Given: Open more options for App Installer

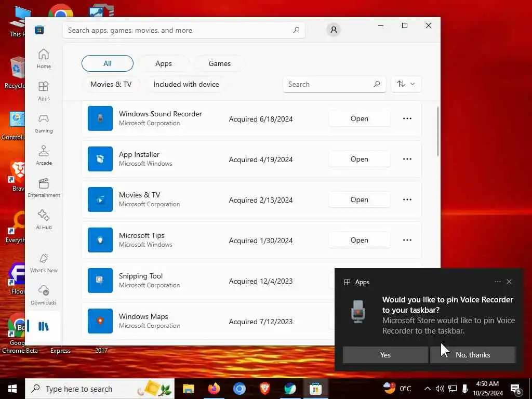Looking at the screenshot, I should 407,159.
